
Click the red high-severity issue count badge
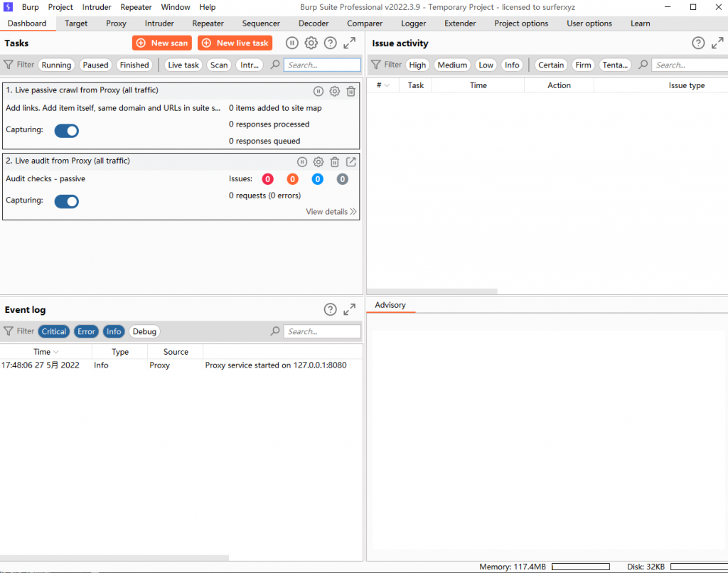(268, 179)
